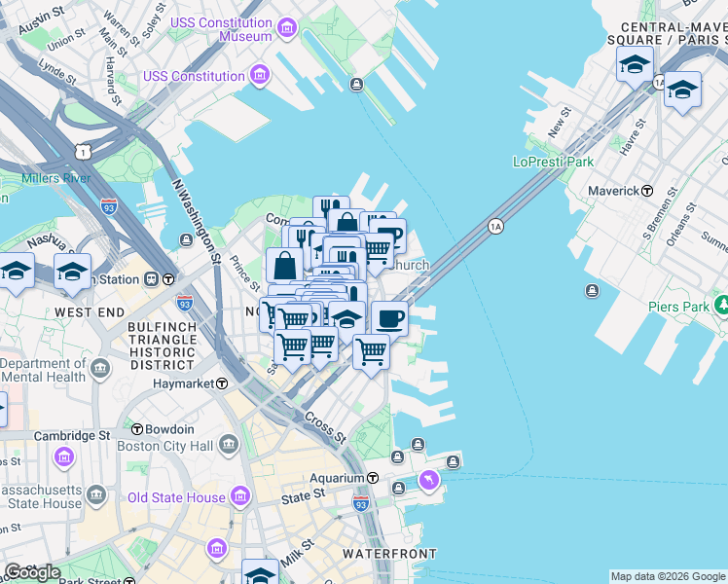Screen dimensions: 728x584
Task: Select the school pin directly above WEST END label
Action: click(x=72, y=274)
